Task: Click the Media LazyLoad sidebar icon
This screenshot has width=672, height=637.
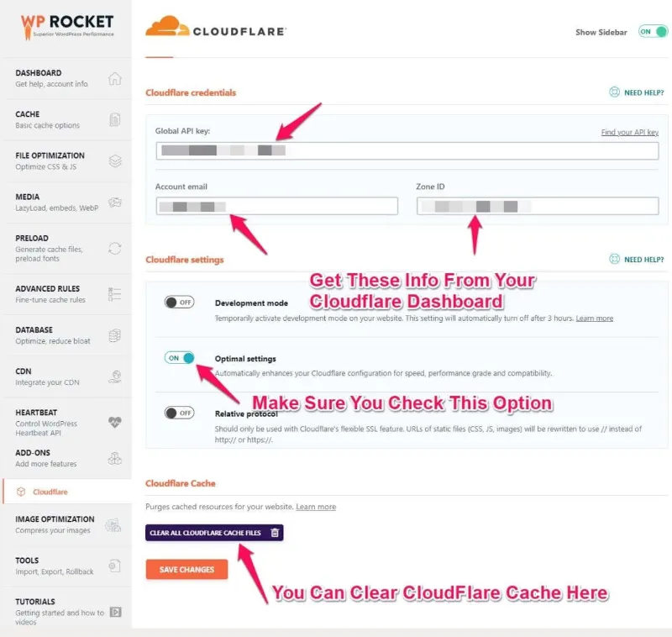Action: click(x=114, y=202)
